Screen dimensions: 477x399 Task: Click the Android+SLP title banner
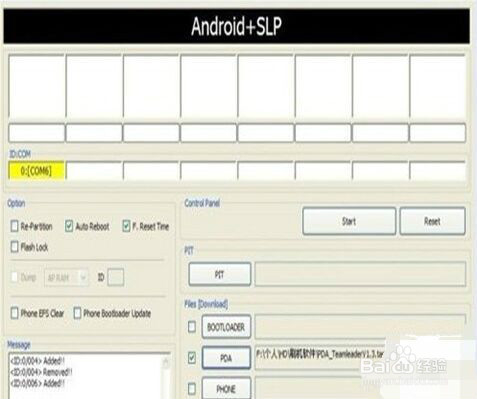(236, 26)
